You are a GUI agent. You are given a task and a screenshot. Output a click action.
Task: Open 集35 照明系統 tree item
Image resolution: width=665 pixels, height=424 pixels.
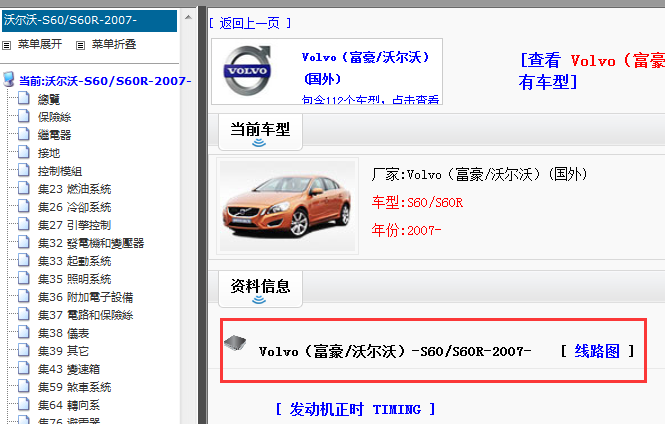[x=74, y=279]
